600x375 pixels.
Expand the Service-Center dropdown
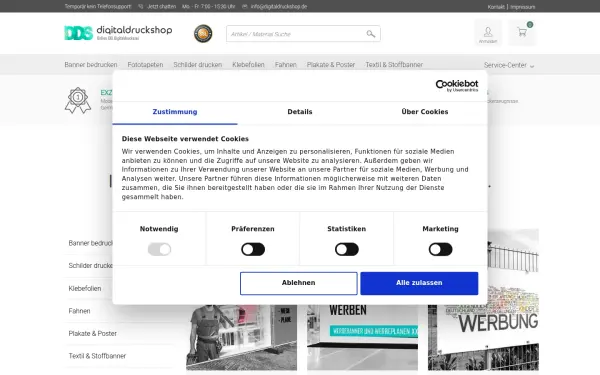[x=509, y=65]
